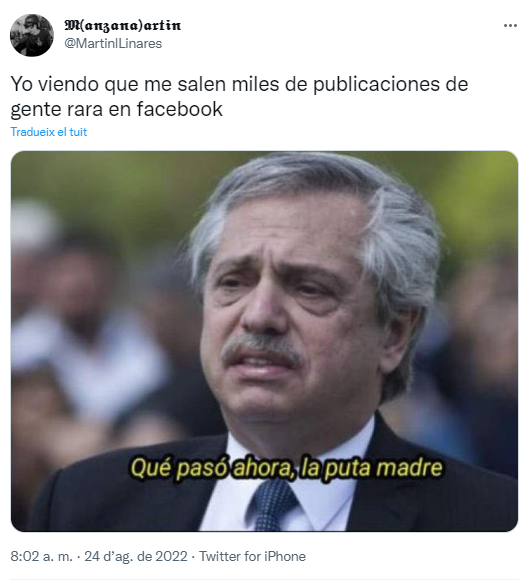This screenshot has height=584, width=532.
Task: Open tweet permalink via 8:02 a. m. timestamp
Action: point(41,556)
